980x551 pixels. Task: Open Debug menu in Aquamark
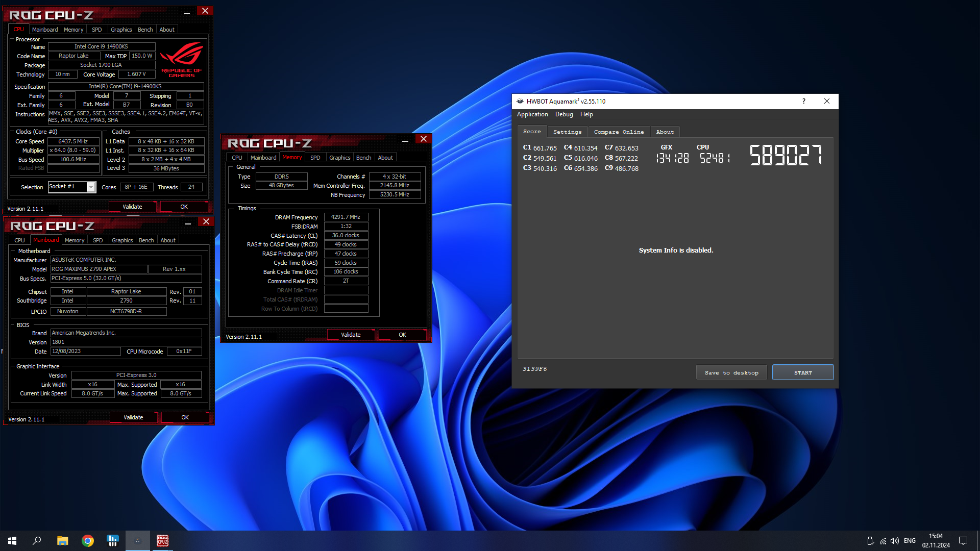tap(564, 114)
